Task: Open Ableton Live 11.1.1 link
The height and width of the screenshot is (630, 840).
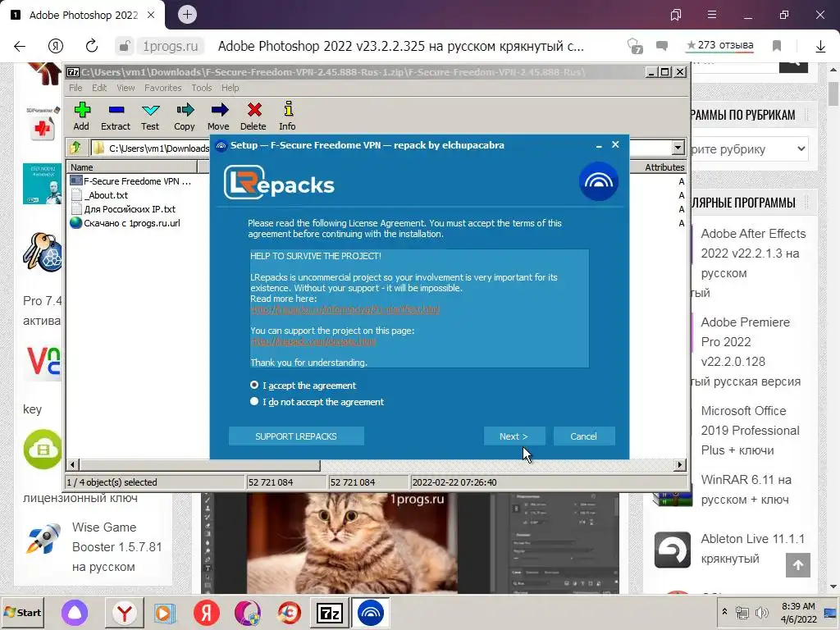Action: [753, 549]
